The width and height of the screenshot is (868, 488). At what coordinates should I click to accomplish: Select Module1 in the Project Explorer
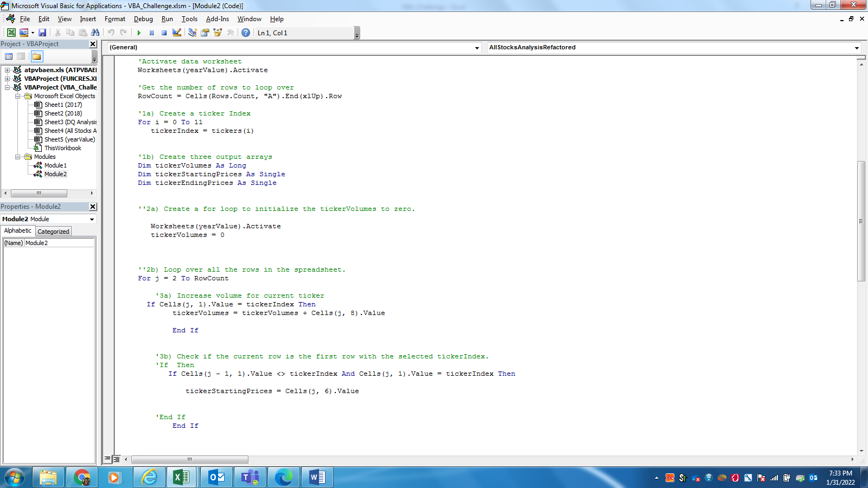click(x=55, y=165)
